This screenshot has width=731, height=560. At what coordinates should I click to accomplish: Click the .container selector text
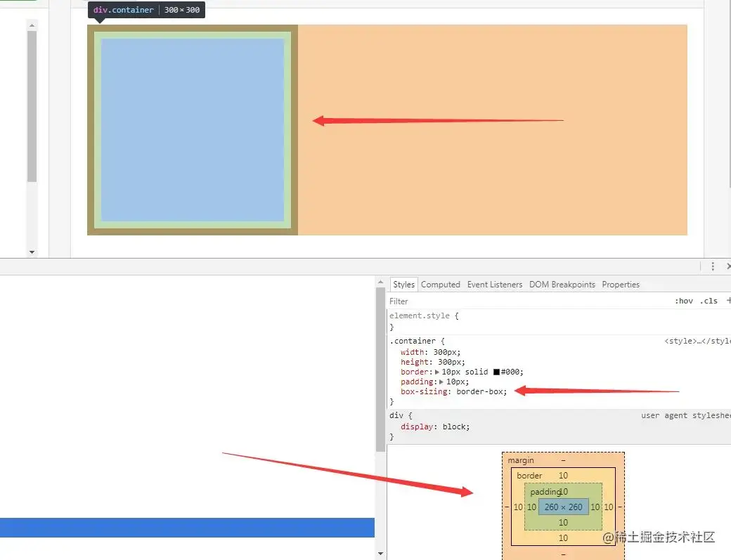tap(413, 341)
